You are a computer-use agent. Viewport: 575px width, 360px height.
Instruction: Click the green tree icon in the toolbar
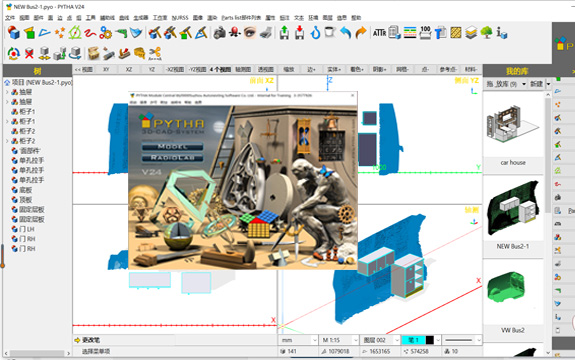pos(486,33)
